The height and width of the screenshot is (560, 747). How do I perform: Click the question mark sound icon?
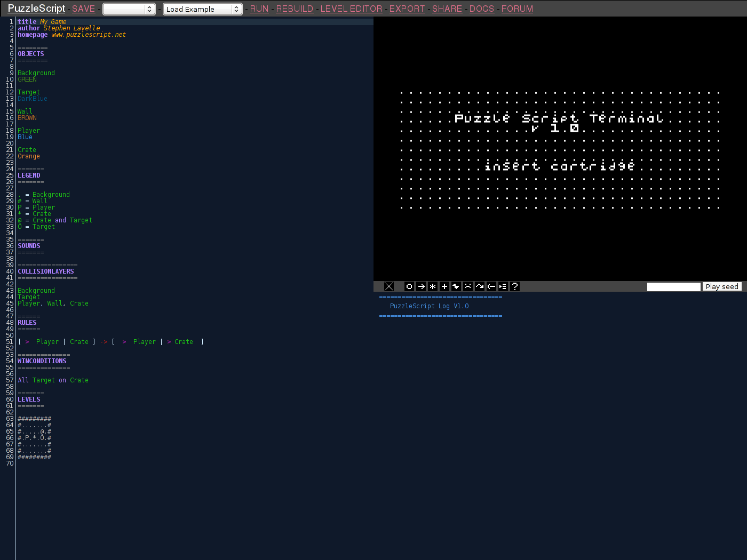tap(515, 286)
